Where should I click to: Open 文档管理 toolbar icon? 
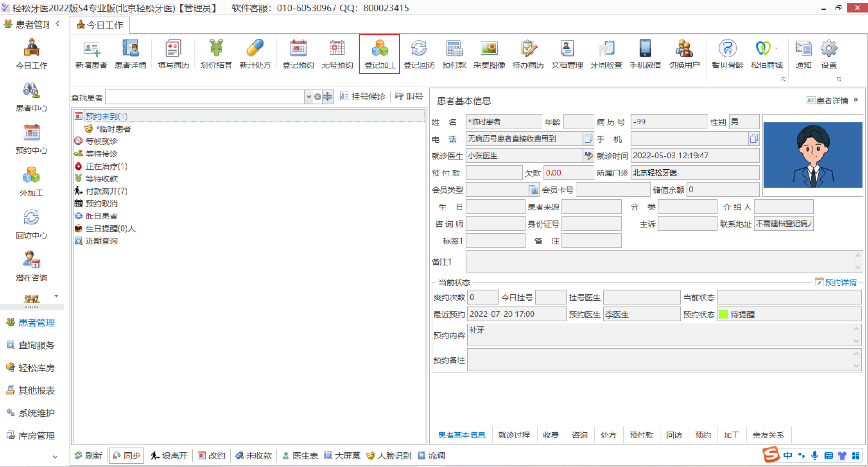click(x=567, y=54)
